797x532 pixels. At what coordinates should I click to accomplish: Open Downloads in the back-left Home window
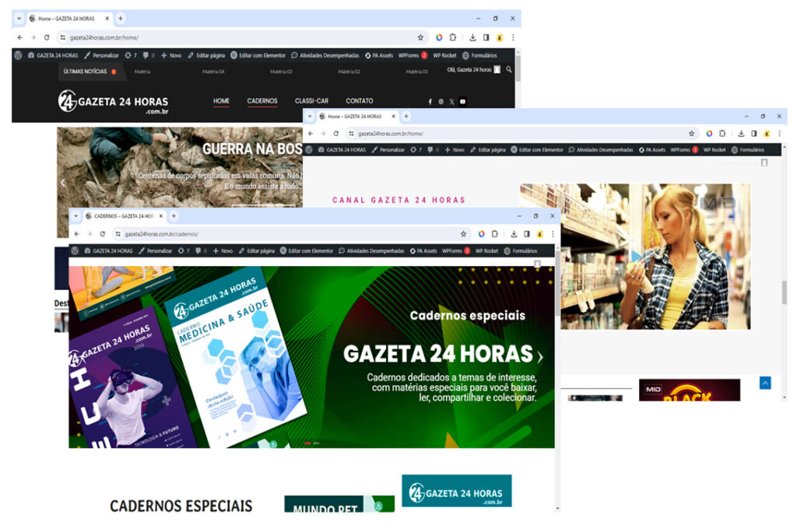pyautogui.click(x=472, y=37)
